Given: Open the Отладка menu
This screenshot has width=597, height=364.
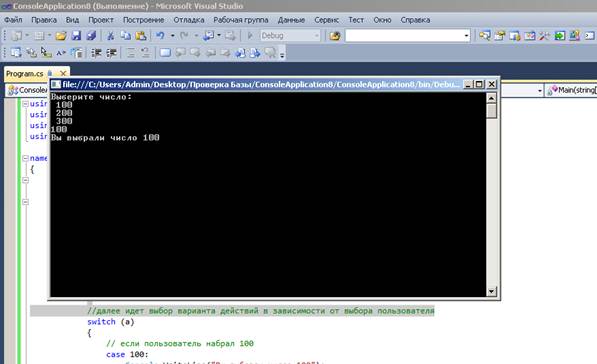Looking at the screenshot, I should click(x=189, y=20).
